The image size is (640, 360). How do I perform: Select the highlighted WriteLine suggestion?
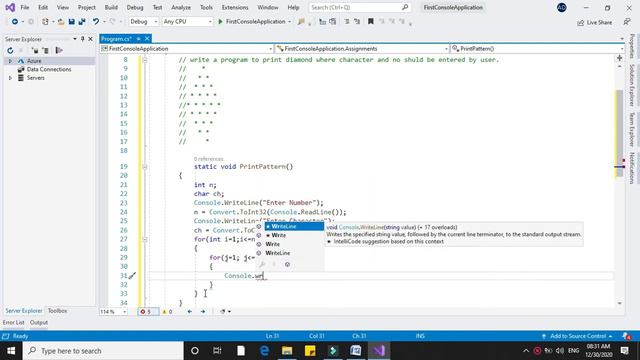click(x=294, y=227)
